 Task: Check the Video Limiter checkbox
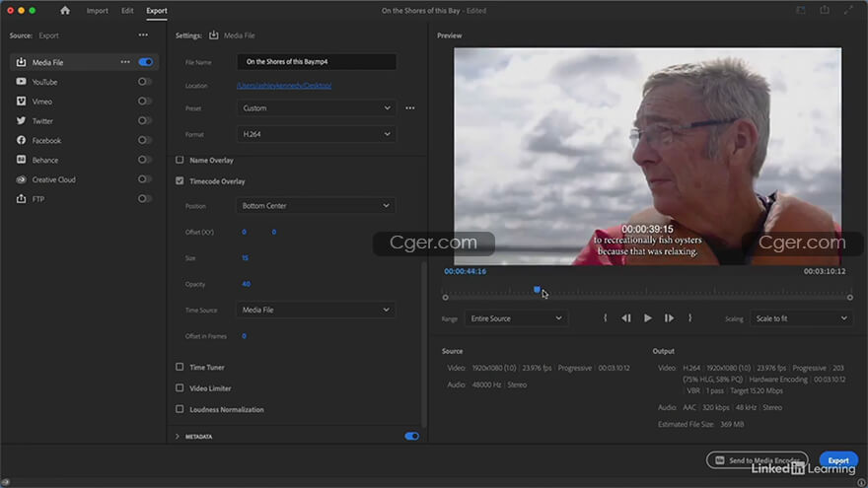click(x=180, y=387)
